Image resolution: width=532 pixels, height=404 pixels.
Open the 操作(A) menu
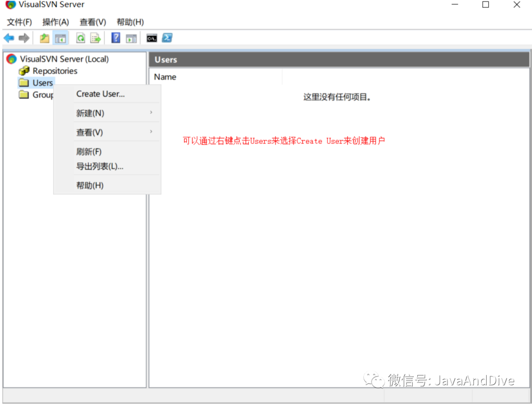56,22
